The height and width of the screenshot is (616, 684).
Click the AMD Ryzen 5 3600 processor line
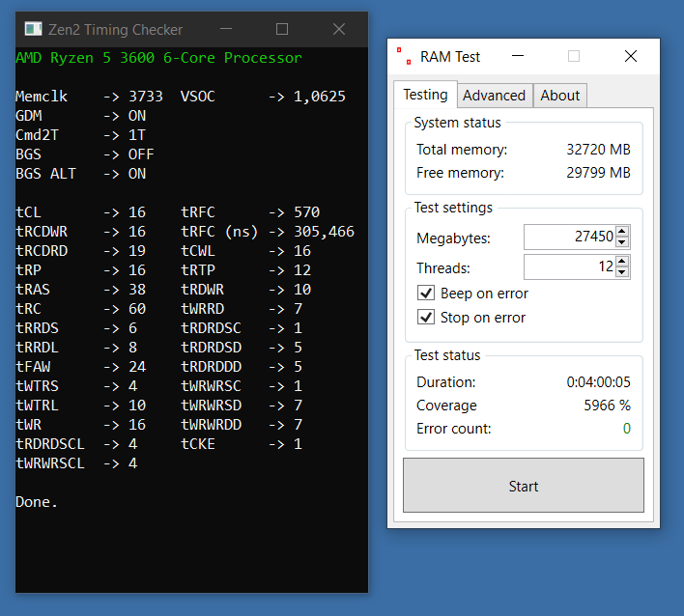(x=158, y=58)
